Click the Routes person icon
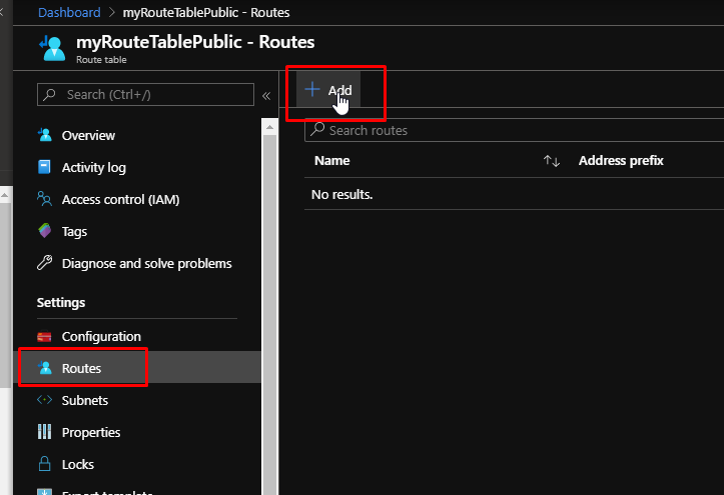 point(45,368)
